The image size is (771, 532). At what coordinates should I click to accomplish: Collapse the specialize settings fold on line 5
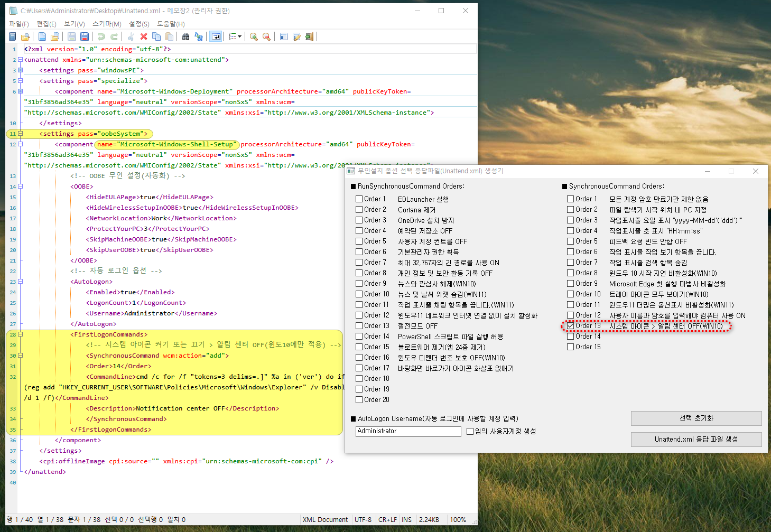(x=21, y=81)
